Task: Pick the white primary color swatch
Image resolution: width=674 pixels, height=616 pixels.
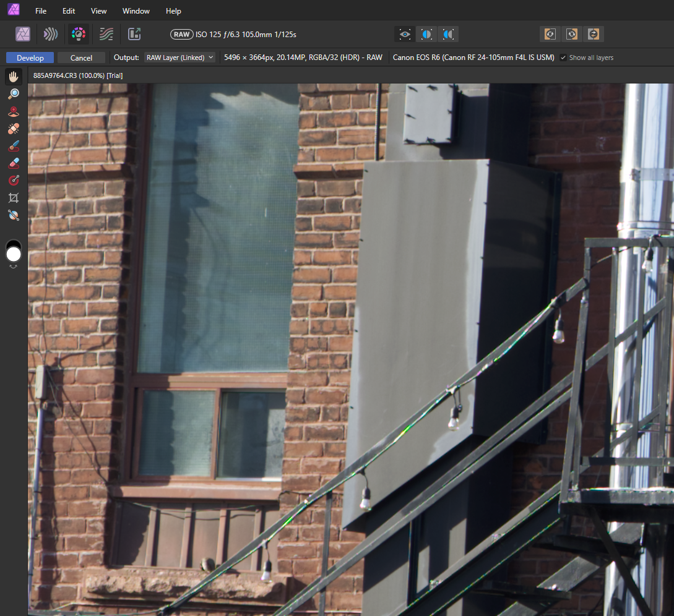Action: [x=14, y=254]
